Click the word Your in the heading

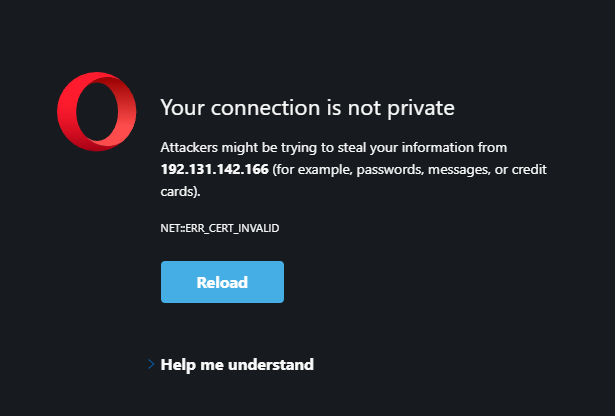182,107
